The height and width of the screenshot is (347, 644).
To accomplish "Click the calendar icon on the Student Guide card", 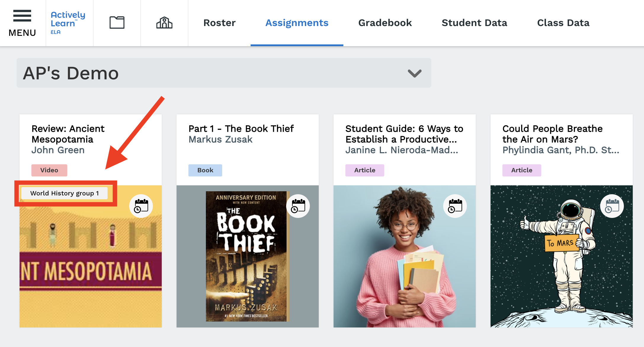I will pos(454,206).
